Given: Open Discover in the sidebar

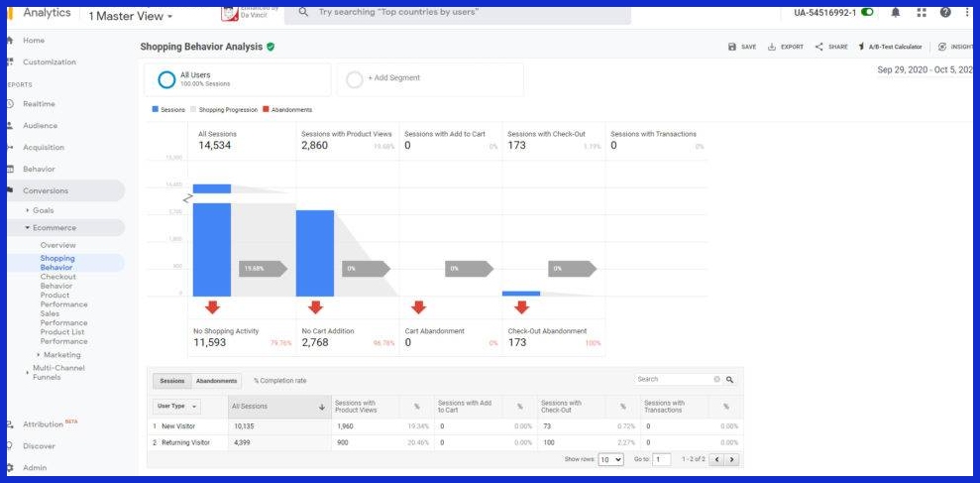Looking at the screenshot, I should pyautogui.click(x=39, y=446).
